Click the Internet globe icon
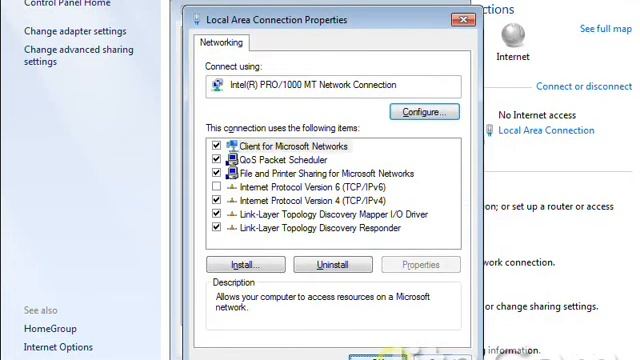640x360 pixels. coord(513,35)
